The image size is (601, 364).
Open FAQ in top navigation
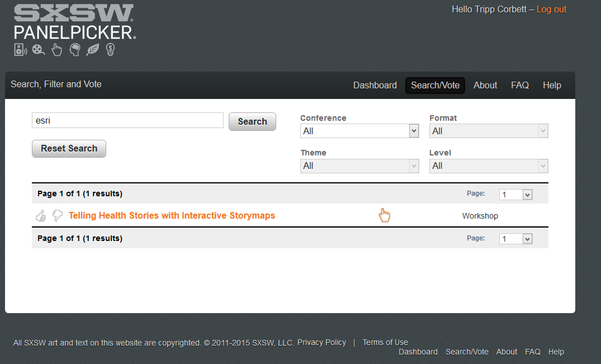(x=520, y=86)
